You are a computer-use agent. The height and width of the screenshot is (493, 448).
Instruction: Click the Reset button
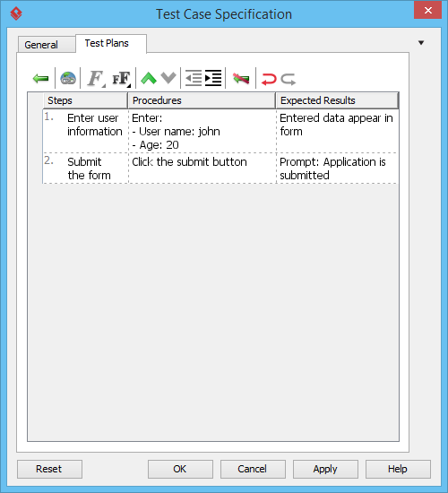pos(49,469)
